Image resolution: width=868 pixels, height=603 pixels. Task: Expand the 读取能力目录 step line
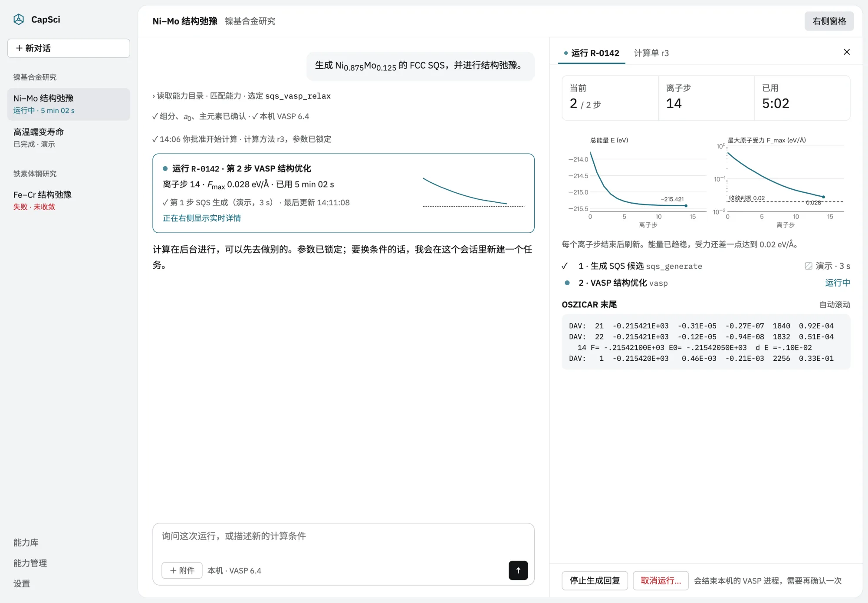241,96
